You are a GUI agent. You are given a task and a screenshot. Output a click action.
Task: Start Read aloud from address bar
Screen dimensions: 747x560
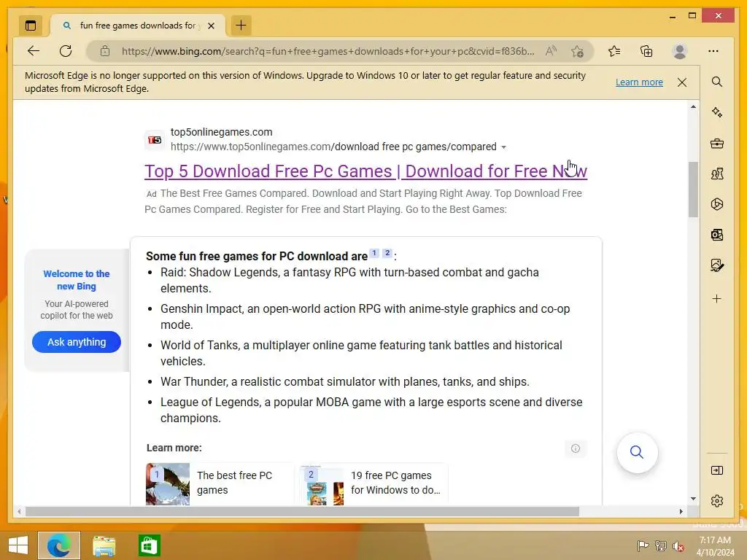click(551, 51)
